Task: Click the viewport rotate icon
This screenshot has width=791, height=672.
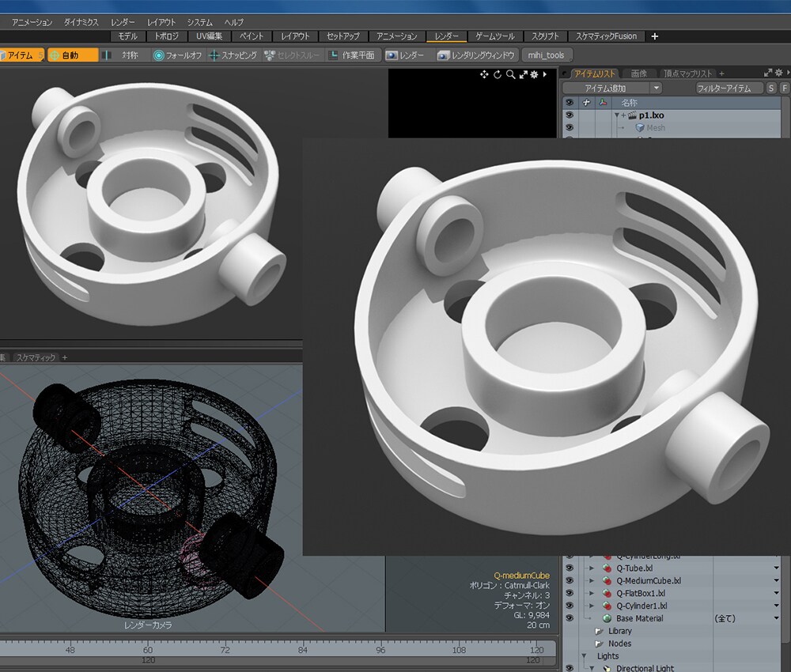Action: [x=498, y=74]
